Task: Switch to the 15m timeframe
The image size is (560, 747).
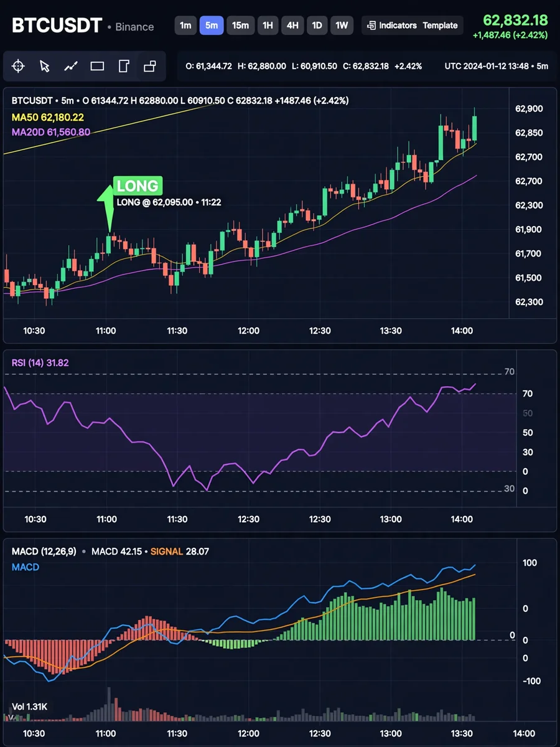Action: 240,26
